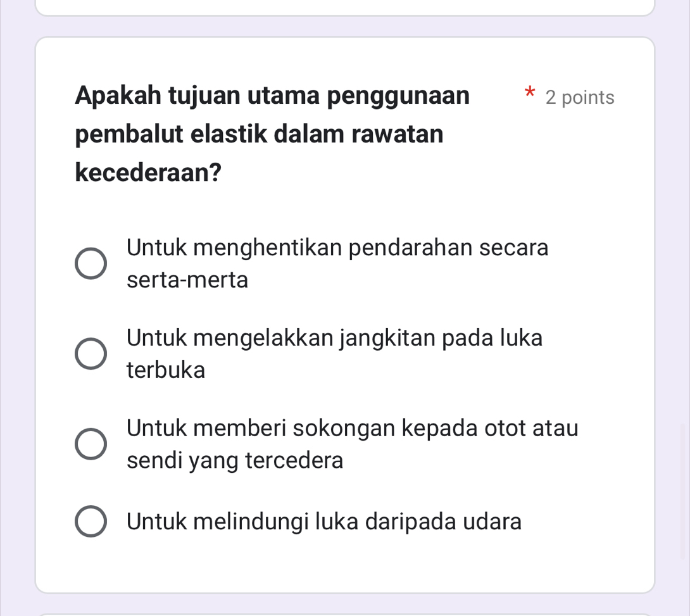The width and height of the screenshot is (690, 616).
Task: Click the word 'terbuka' in the second option
Action: click(166, 370)
